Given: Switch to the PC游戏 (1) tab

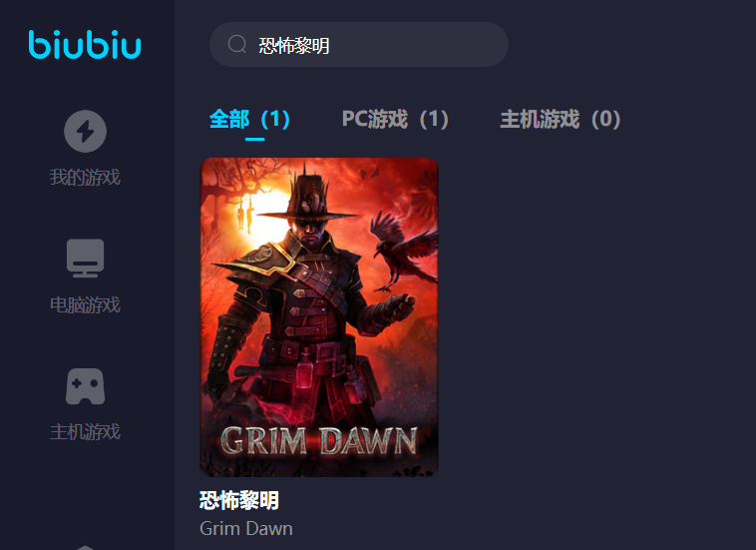Looking at the screenshot, I should tap(395, 119).
